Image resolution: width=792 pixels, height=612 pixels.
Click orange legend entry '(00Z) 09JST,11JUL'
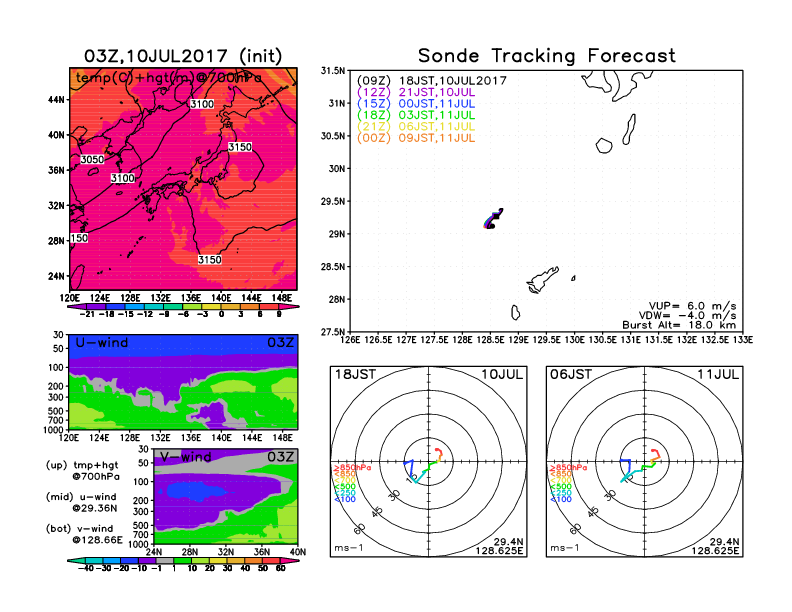tap(416, 138)
